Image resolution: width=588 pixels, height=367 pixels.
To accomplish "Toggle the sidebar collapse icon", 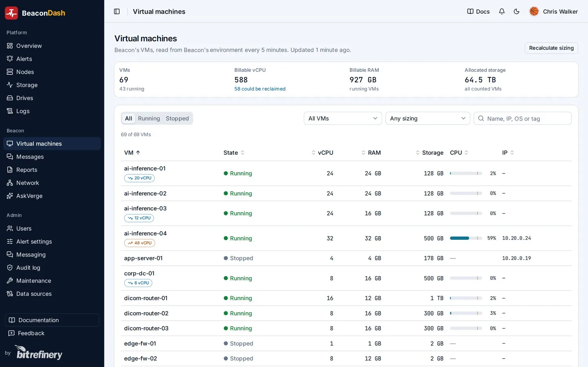I will click(x=117, y=11).
